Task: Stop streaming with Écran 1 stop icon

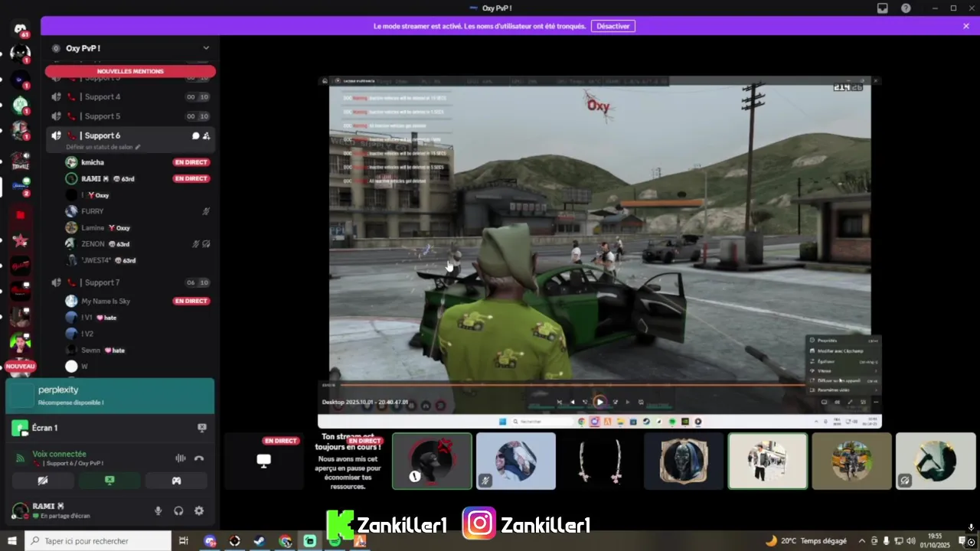Action: 202,428
